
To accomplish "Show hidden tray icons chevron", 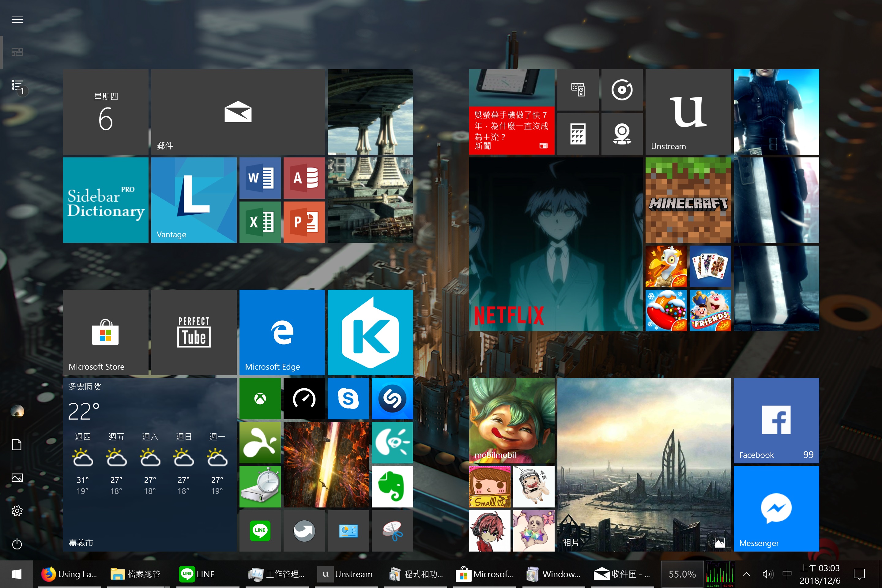I will [746, 574].
